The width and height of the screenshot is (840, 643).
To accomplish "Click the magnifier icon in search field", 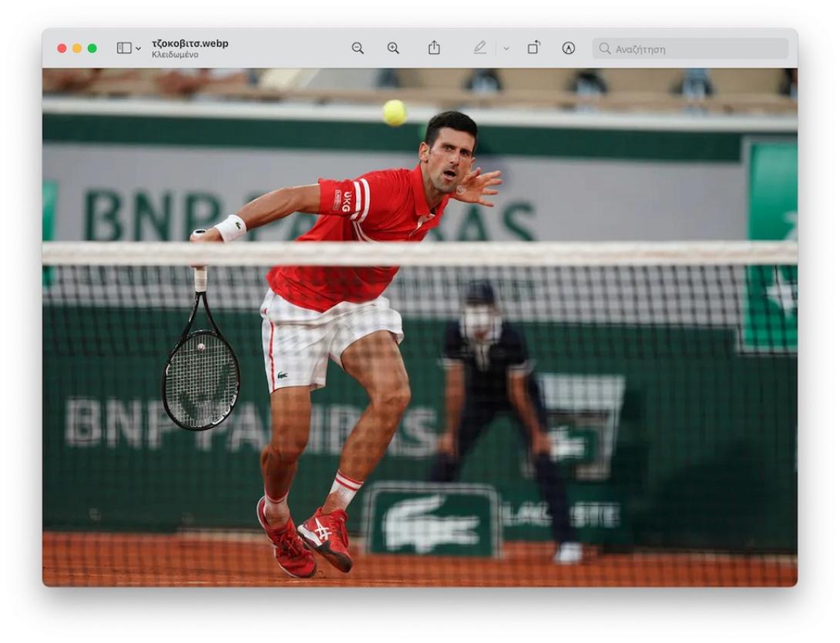I will 605,49.
